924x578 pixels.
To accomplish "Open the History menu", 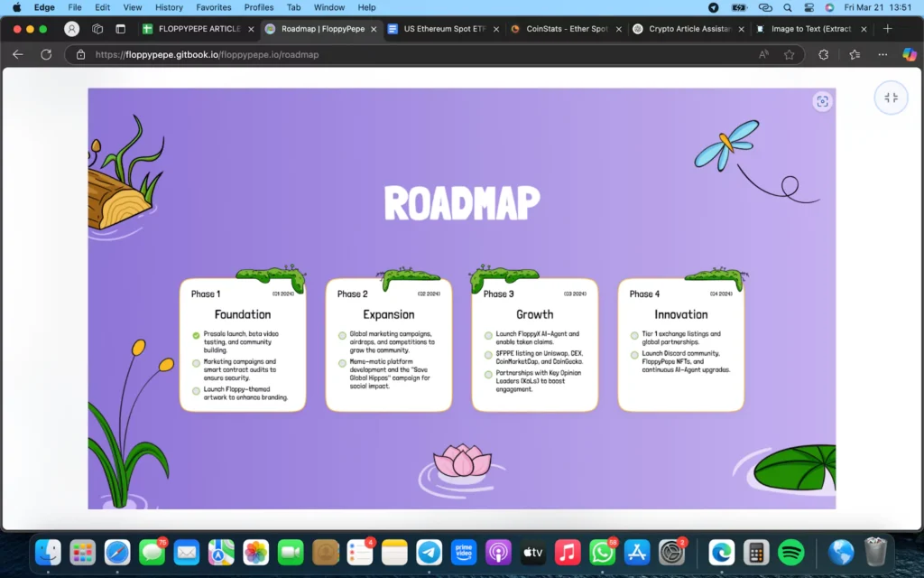I will [169, 7].
